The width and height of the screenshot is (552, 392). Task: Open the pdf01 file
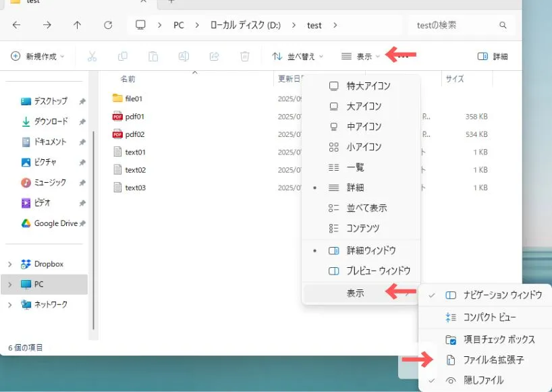[134, 116]
